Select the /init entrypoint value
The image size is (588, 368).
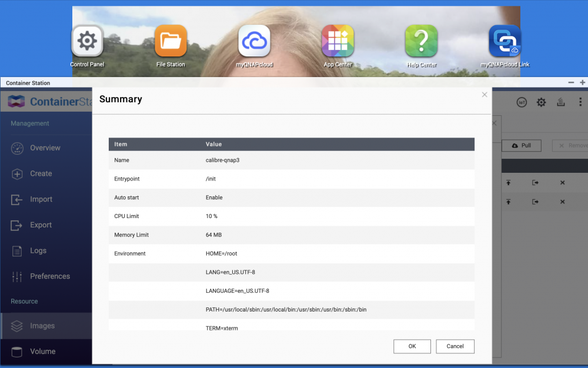click(x=211, y=179)
